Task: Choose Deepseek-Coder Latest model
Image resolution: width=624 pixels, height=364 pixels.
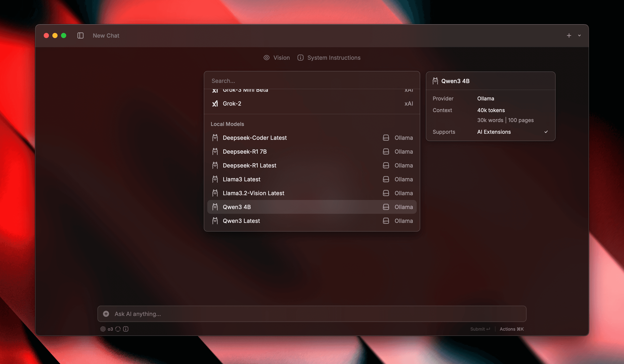Action: [x=254, y=138]
